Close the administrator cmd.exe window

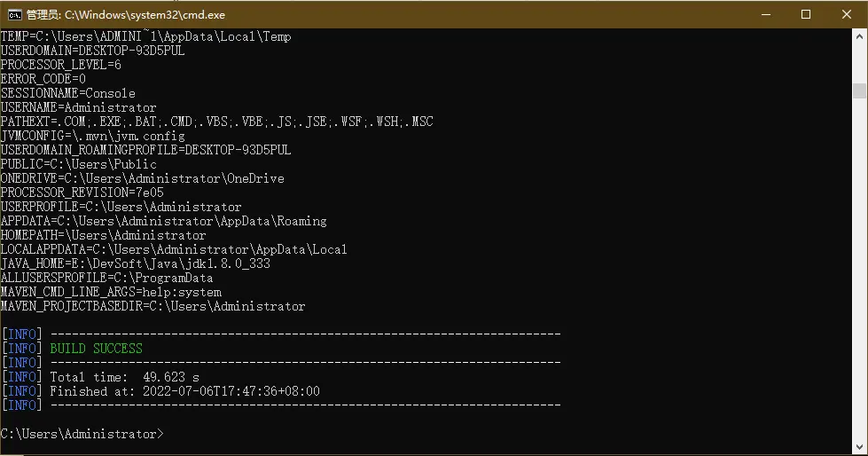(x=847, y=14)
